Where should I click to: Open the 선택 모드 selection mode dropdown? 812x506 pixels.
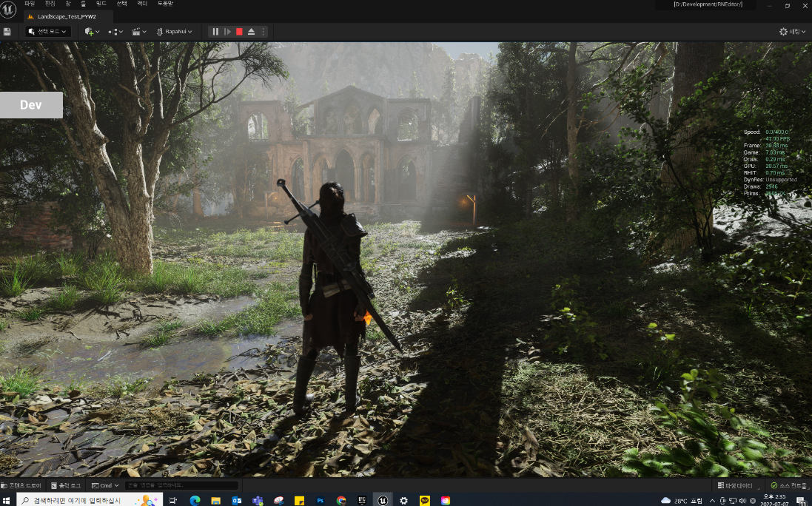click(x=48, y=32)
